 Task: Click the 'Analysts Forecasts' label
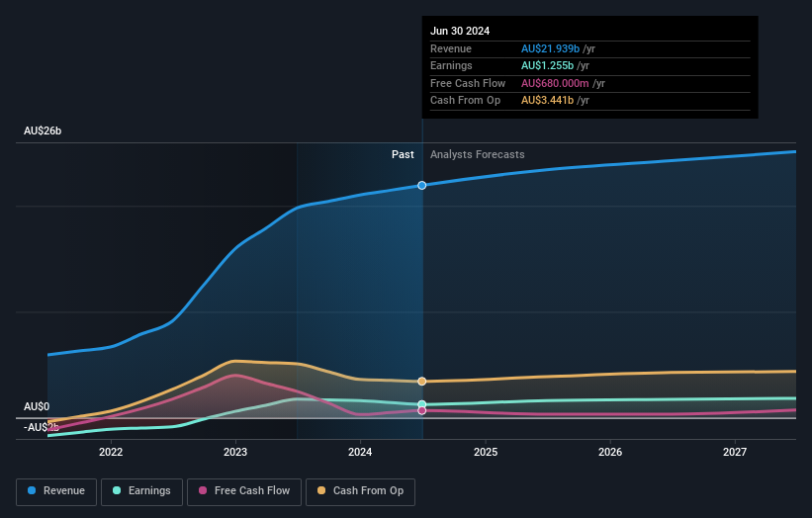[x=477, y=154]
